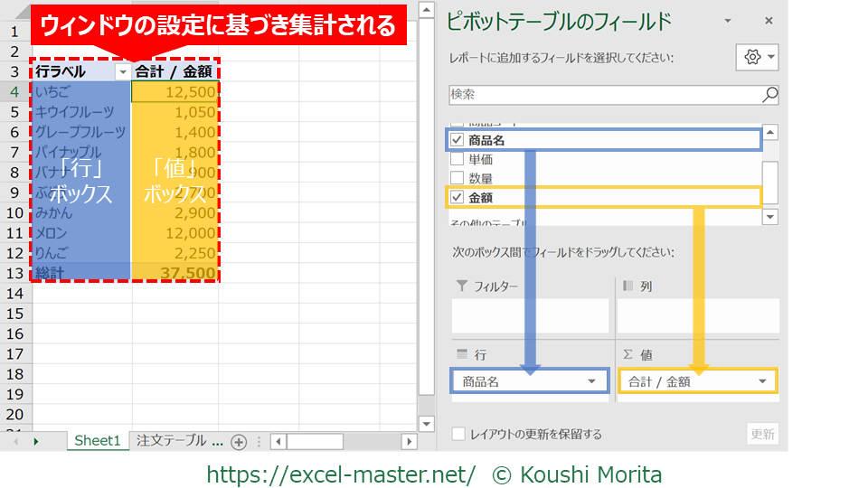The width and height of the screenshot is (868, 488).
Task: Add a new sheet with the plus icon
Action: [x=239, y=441]
